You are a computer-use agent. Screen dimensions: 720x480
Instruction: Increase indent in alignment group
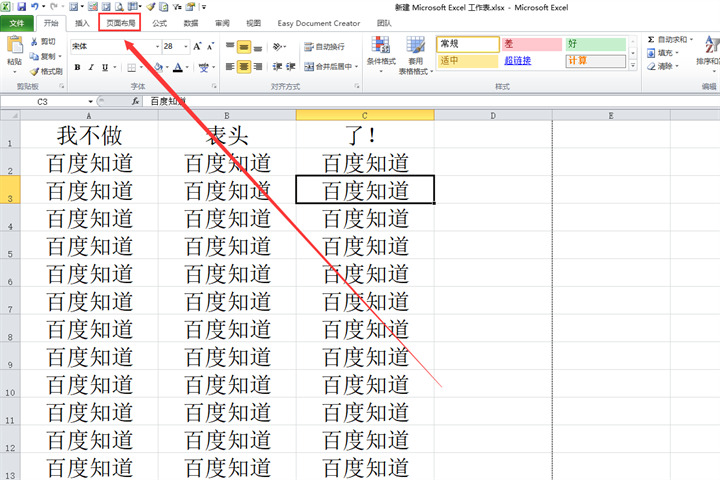coord(291,67)
